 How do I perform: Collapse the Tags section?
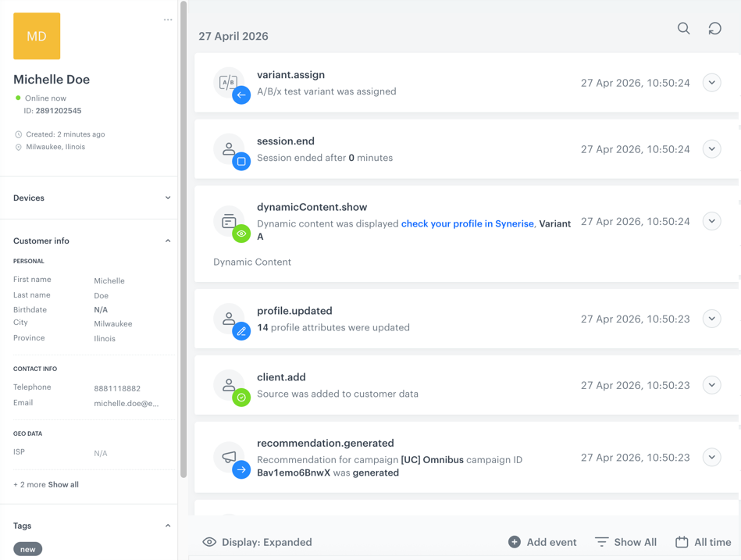click(x=168, y=526)
